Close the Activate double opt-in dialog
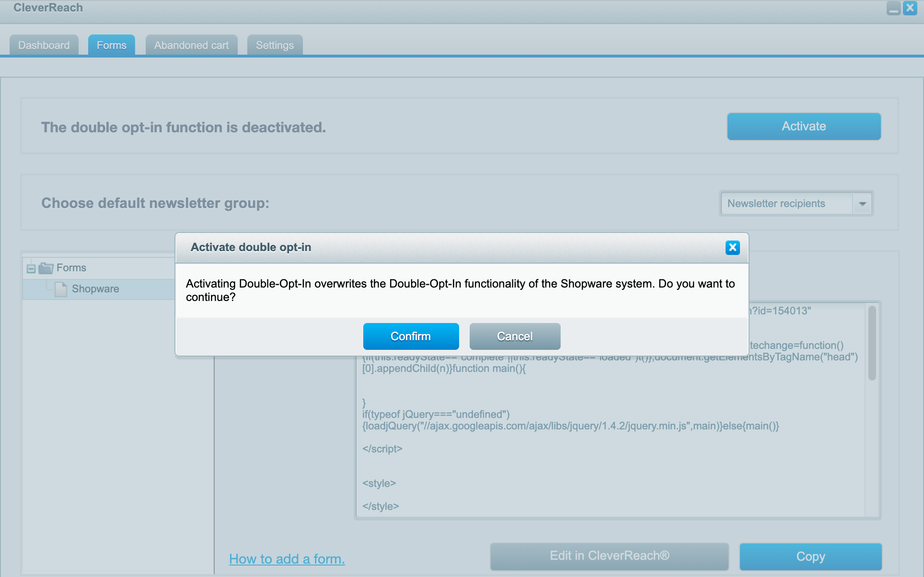Image resolution: width=924 pixels, height=577 pixels. coord(732,248)
